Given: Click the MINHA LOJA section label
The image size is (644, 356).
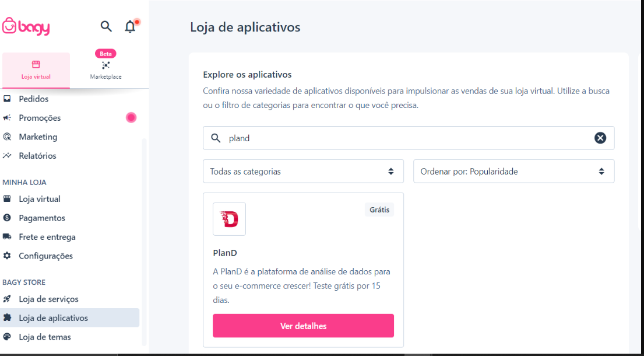Looking at the screenshot, I should 24,182.
